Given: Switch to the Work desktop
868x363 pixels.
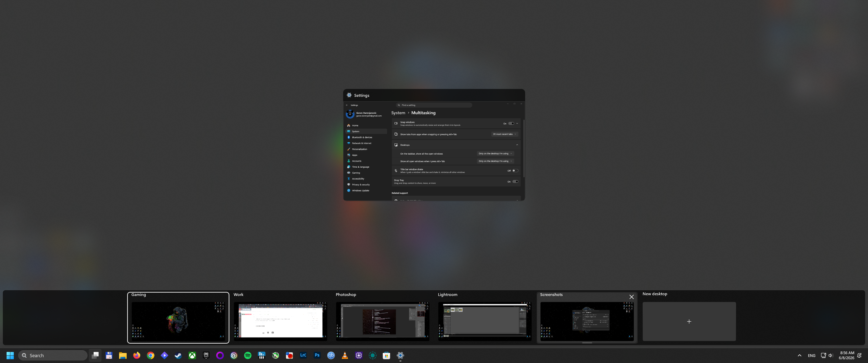Looking at the screenshot, I should click(x=280, y=318).
